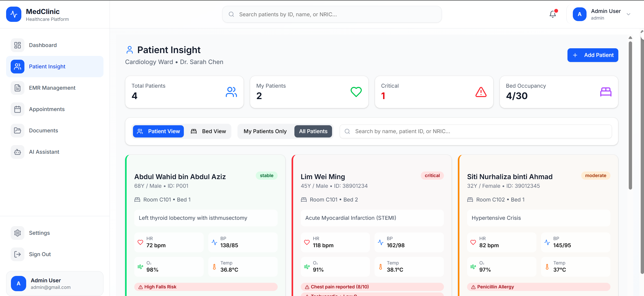The height and width of the screenshot is (296, 644).
Task: Click the notification bell icon
Action: 552,14
